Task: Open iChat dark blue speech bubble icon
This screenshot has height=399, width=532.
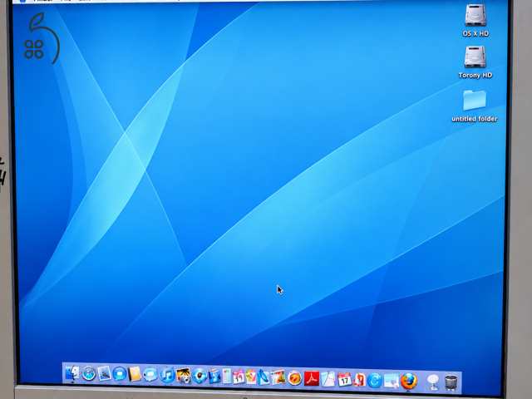Action: pyautogui.click(x=120, y=374)
